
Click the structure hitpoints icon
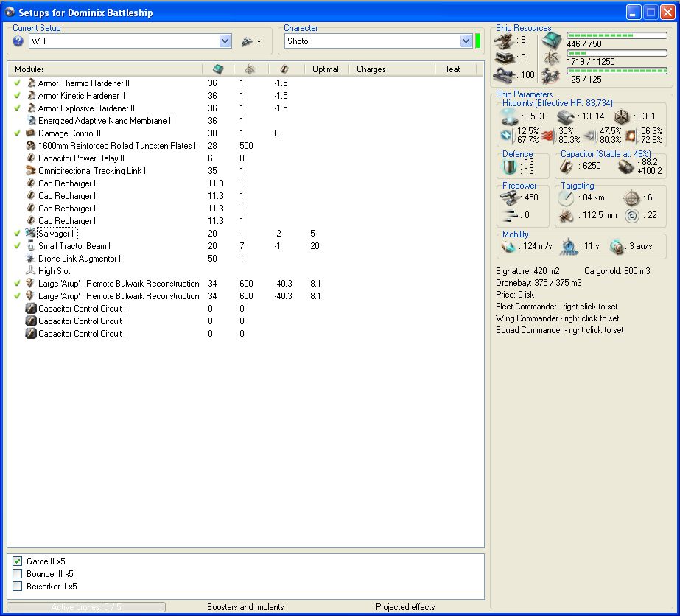point(622,116)
